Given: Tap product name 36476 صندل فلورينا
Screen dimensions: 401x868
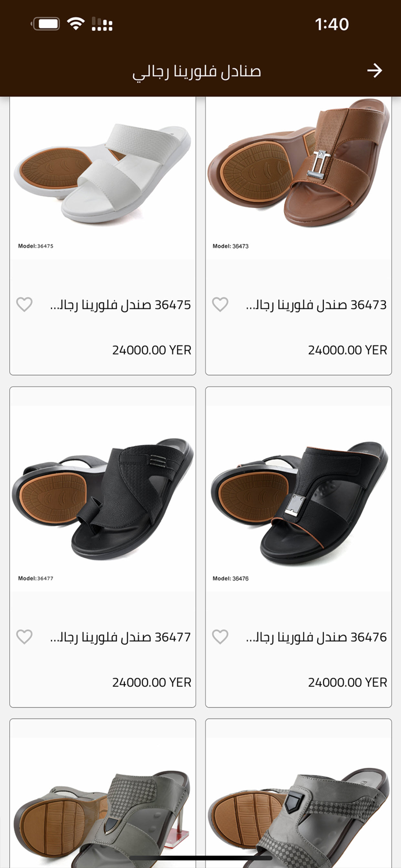Looking at the screenshot, I should 316,637.
